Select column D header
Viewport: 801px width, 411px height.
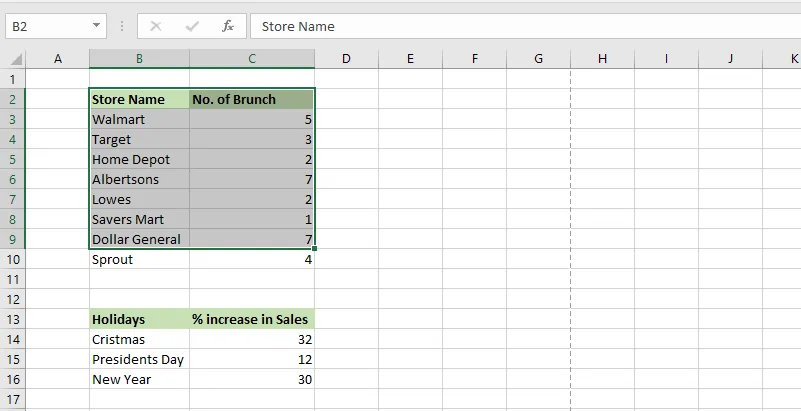pyautogui.click(x=346, y=59)
